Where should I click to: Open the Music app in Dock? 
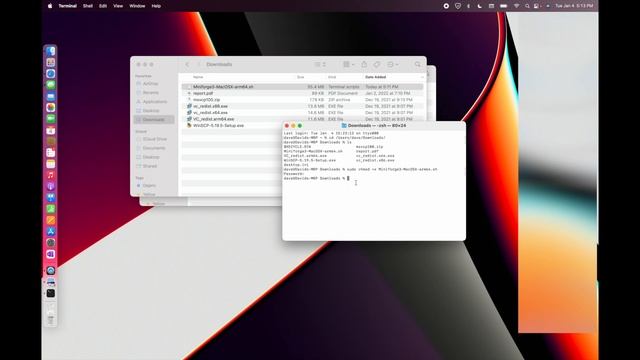pos(51,175)
